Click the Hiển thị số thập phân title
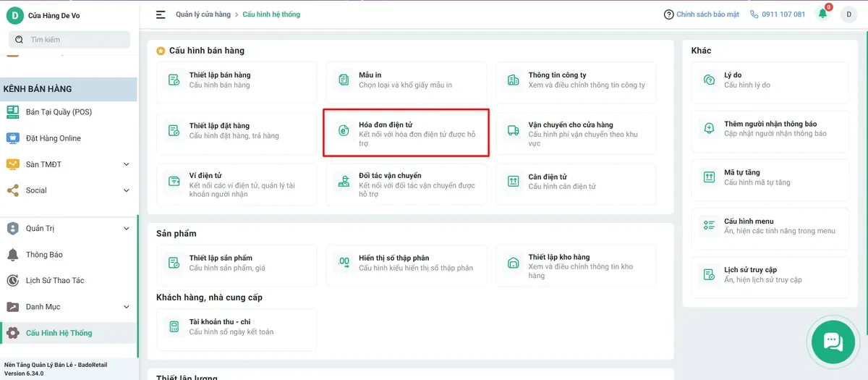The height and width of the screenshot is (380, 868). point(394,258)
